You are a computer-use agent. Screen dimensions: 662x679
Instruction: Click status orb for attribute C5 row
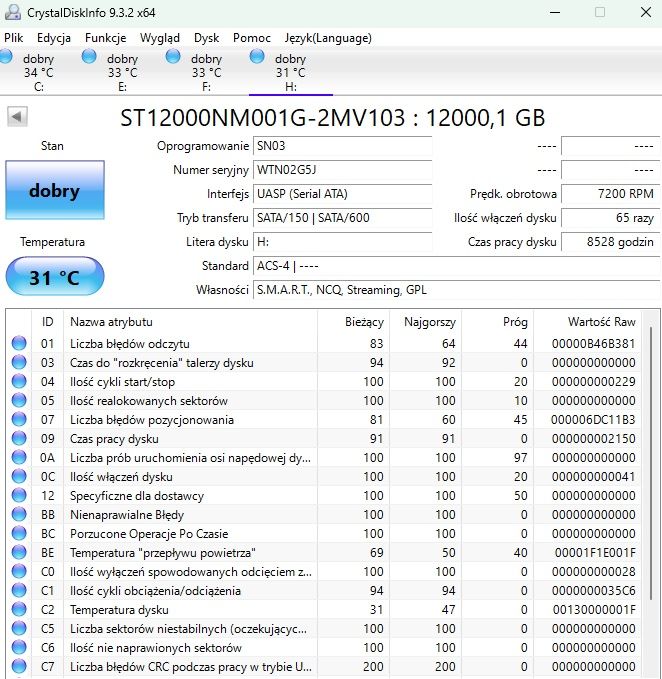coord(19,628)
